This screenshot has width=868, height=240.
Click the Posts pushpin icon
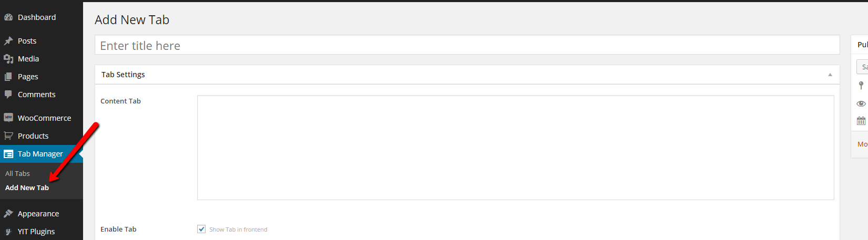click(8, 41)
